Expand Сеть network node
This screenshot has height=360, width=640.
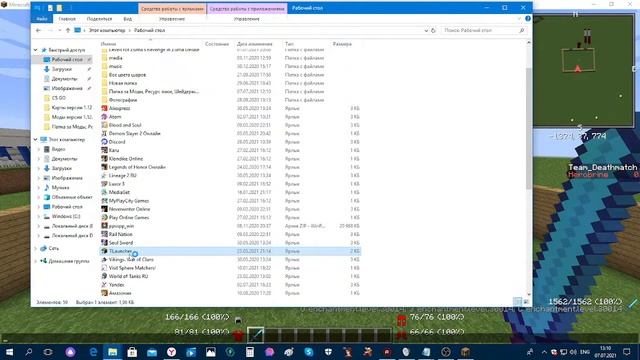tap(36, 248)
